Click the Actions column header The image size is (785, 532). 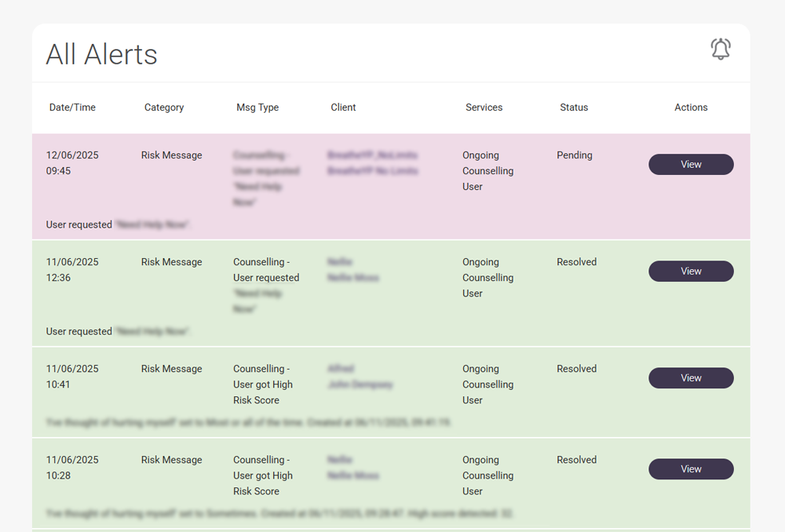691,107
